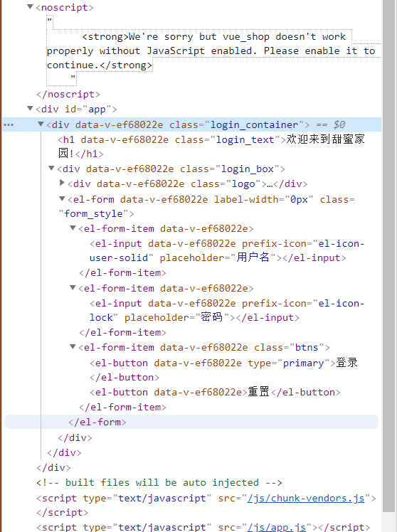397x532 pixels.
Task: Collapse the el-form-item with class btns
Action: [x=73, y=347]
